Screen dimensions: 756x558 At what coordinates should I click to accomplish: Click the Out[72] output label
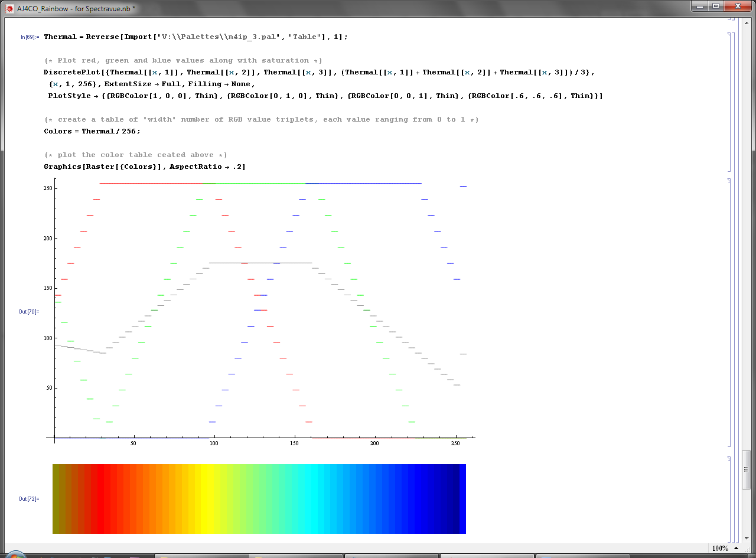click(28, 499)
